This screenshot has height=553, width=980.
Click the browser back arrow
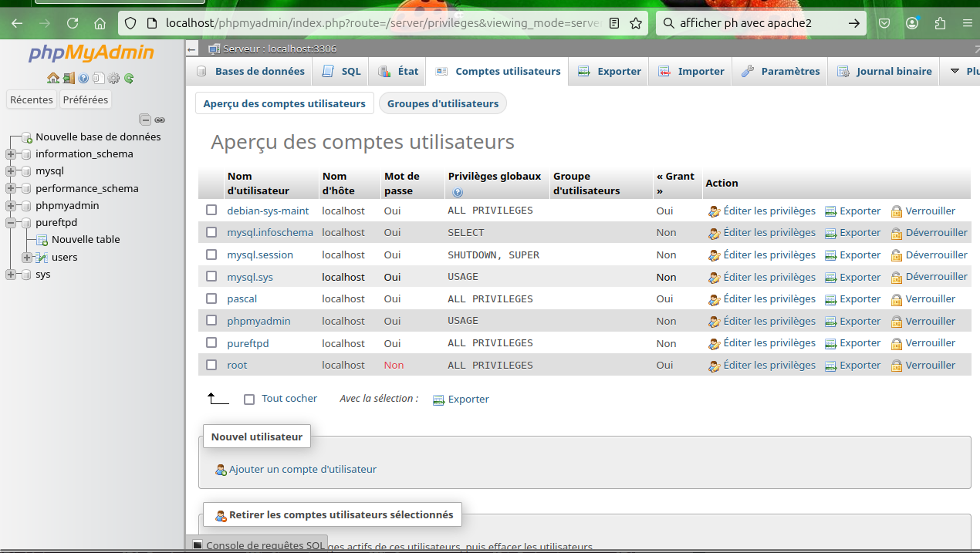pyautogui.click(x=17, y=23)
